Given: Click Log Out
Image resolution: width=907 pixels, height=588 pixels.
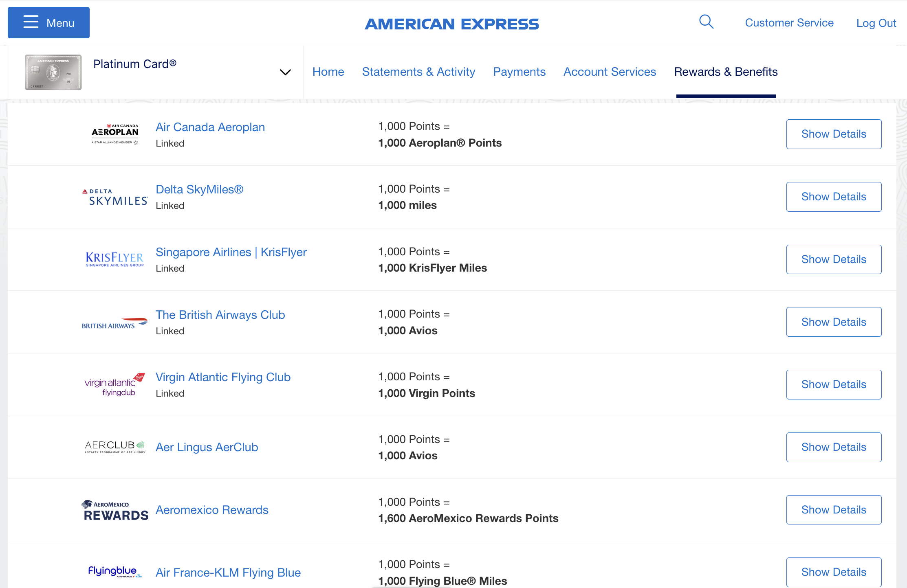Looking at the screenshot, I should 876,23.
